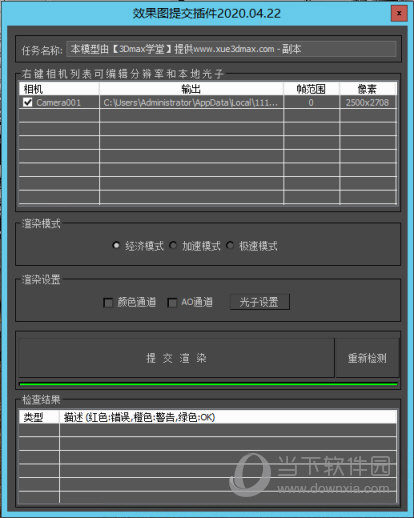Click the 相机 column header

tap(59, 89)
